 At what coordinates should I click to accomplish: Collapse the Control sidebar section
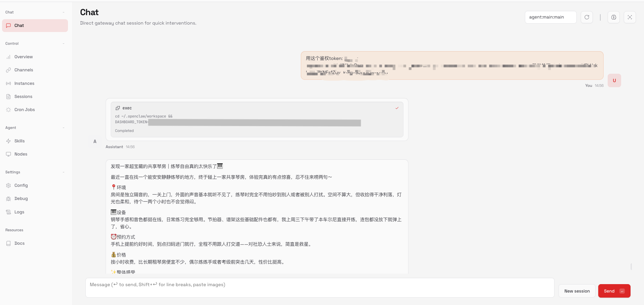pyautogui.click(x=63, y=44)
